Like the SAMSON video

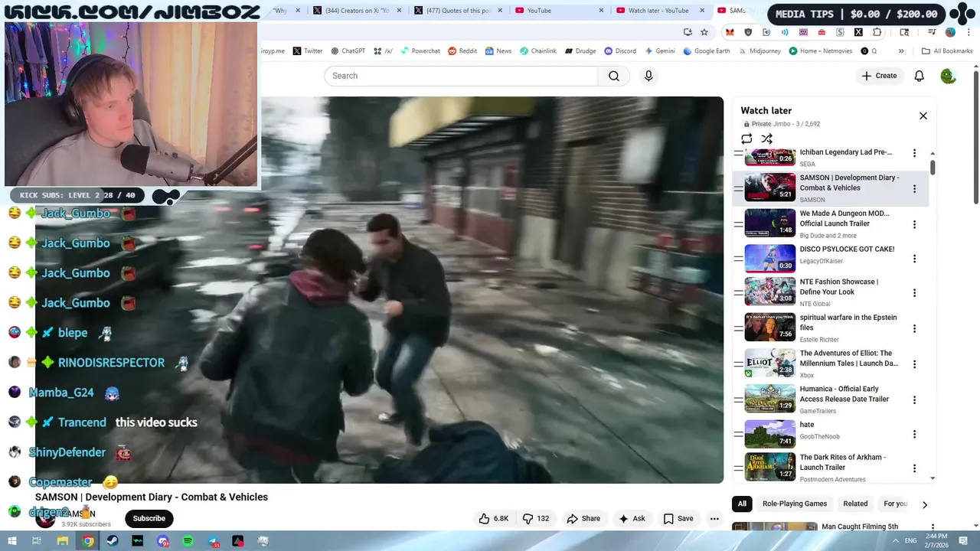[494, 518]
